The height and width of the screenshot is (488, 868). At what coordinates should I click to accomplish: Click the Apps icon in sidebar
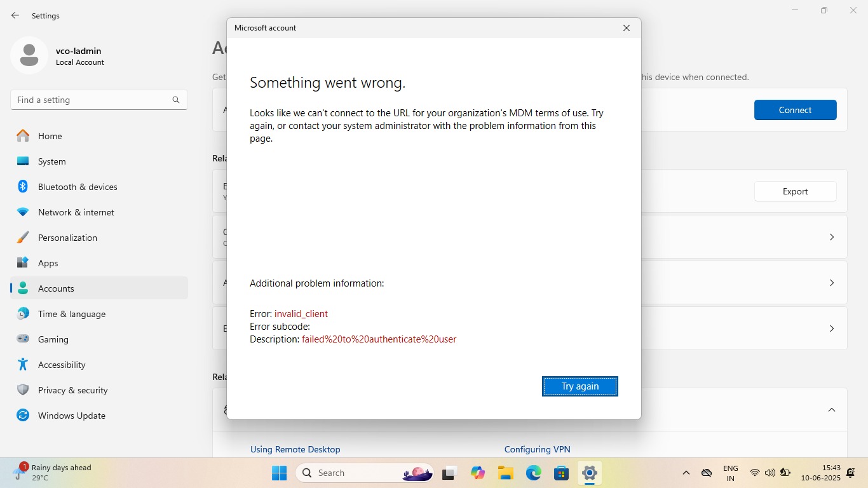point(23,262)
